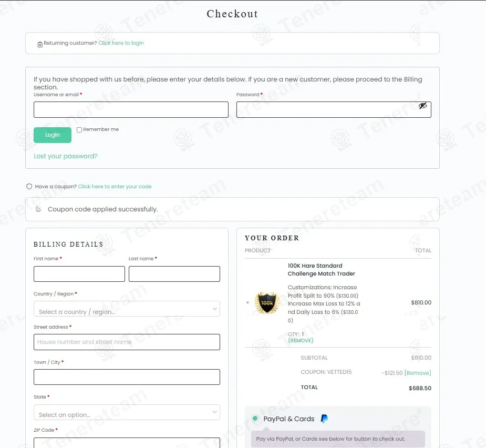Click the 100K gold badge product image

coord(267,303)
